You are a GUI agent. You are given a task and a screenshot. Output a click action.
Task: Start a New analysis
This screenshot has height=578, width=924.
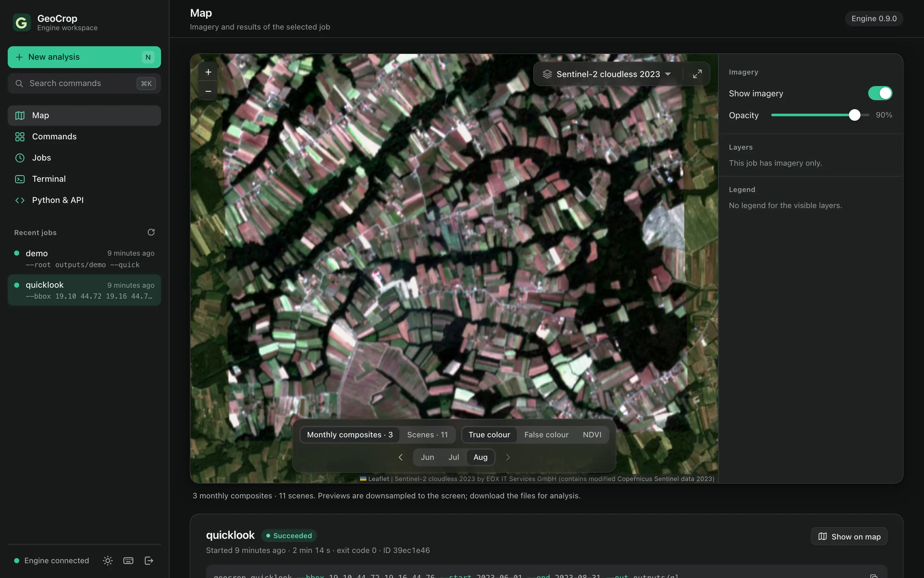tap(84, 57)
